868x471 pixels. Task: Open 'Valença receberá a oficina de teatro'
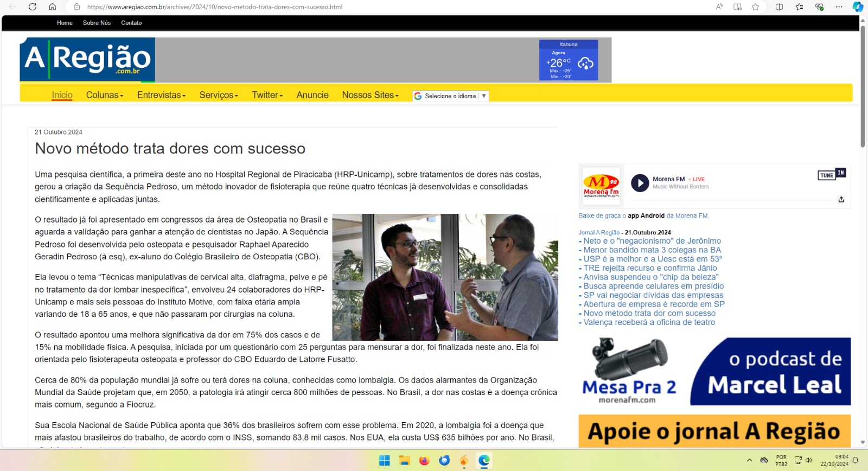click(649, 322)
